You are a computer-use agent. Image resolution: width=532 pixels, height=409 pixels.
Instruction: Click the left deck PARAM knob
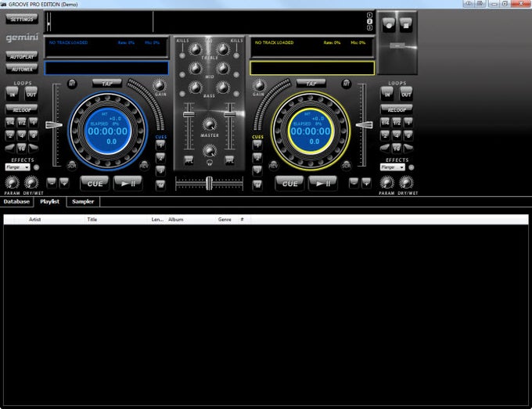click(12, 183)
